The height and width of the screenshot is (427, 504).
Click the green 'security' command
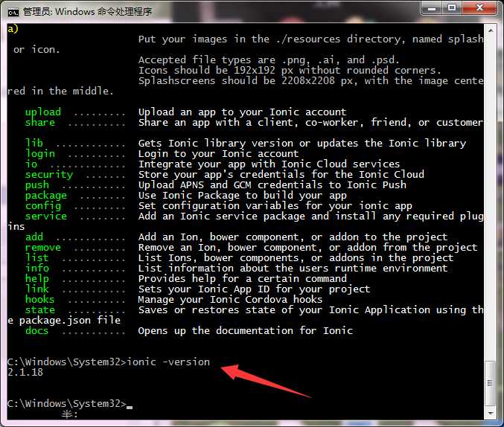(x=49, y=175)
